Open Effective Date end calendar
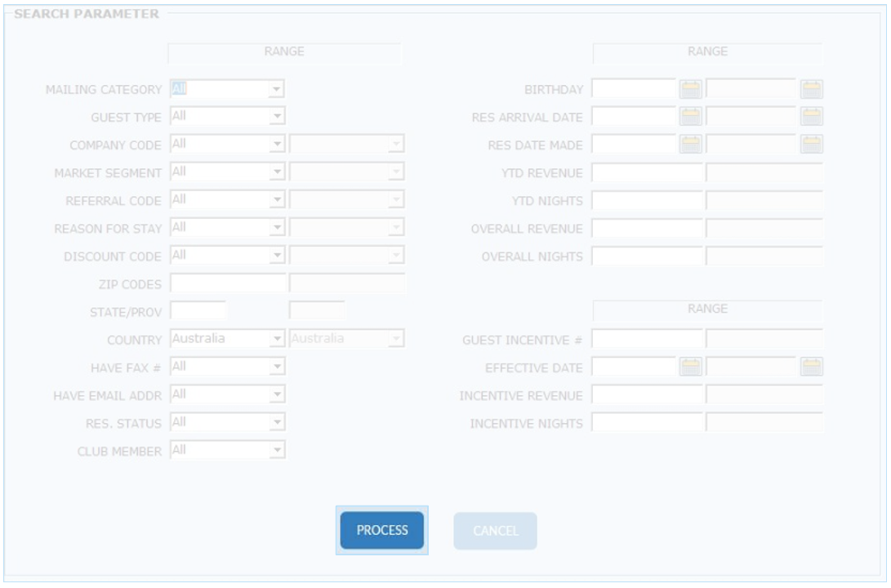The height and width of the screenshot is (588, 891). tap(811, 367)
